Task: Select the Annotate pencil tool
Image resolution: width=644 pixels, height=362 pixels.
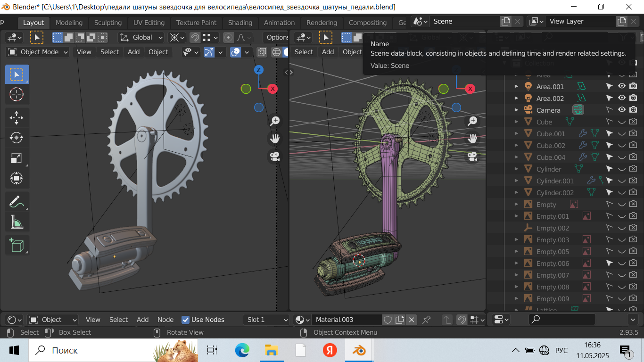Action: pyautogui.click(x=17, y=202)
